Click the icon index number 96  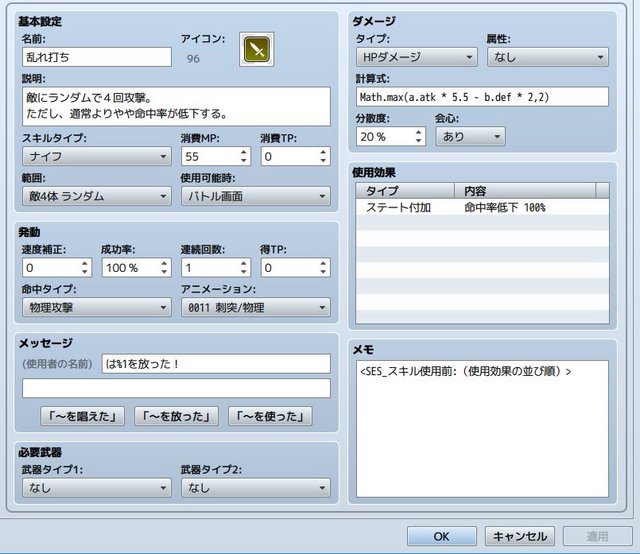[193, 58]
